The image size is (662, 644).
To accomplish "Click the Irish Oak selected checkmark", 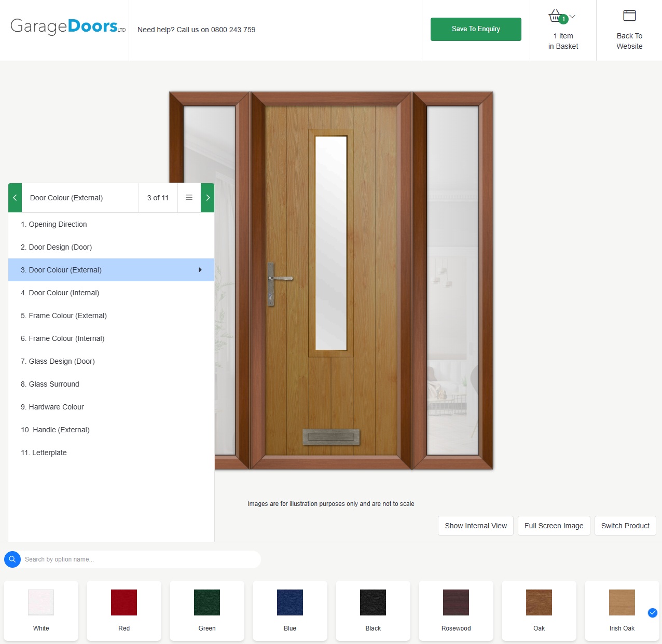I will [x=653, y=613].
